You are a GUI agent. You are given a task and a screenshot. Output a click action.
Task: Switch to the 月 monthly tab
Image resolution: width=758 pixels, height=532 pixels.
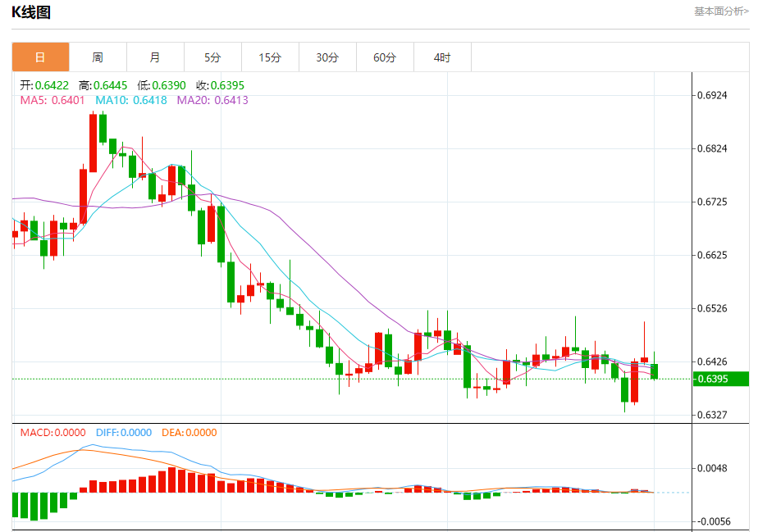(155, 57)
